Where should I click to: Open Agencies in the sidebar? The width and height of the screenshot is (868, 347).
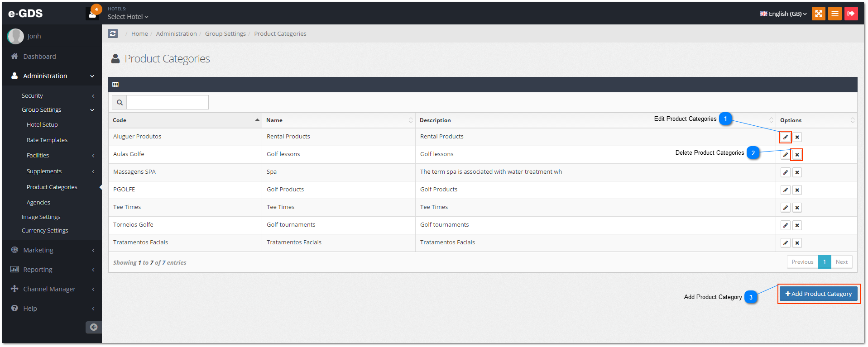tap(38, 203)
